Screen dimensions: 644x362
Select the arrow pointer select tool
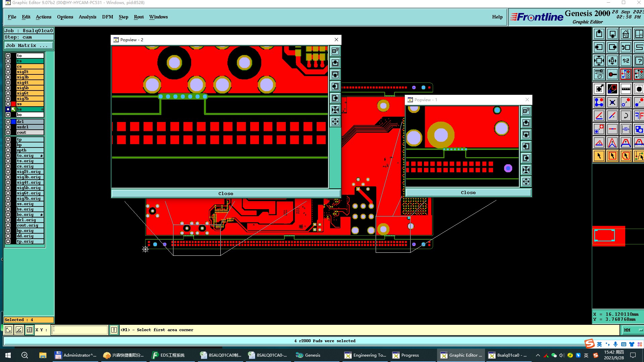(599, 156)
